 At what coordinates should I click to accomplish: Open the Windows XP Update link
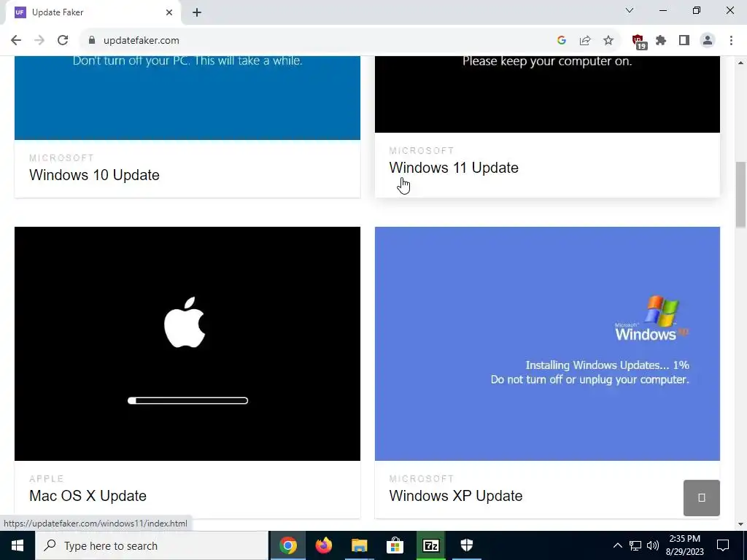tap(455, 496)
